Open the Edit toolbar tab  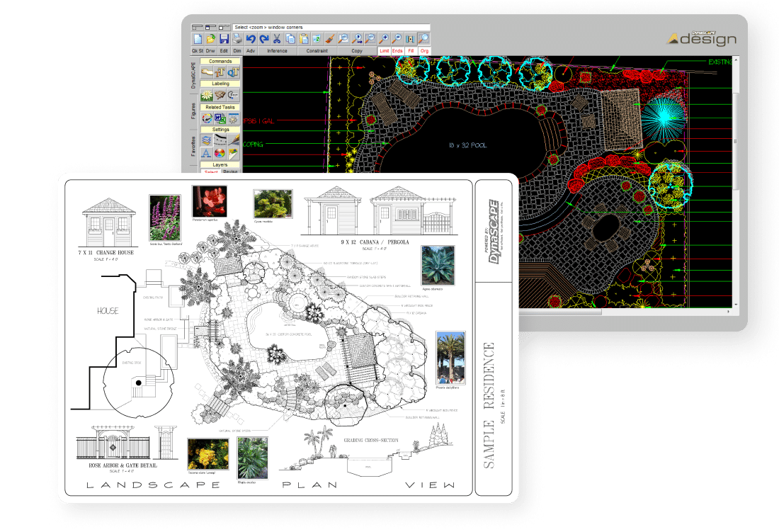(x=224, y=50)
